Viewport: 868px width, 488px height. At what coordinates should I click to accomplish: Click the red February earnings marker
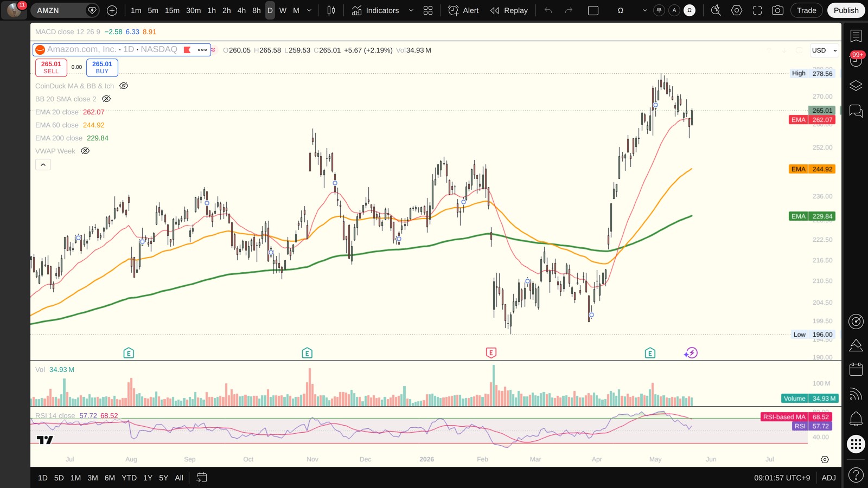(x=491, y=353)
